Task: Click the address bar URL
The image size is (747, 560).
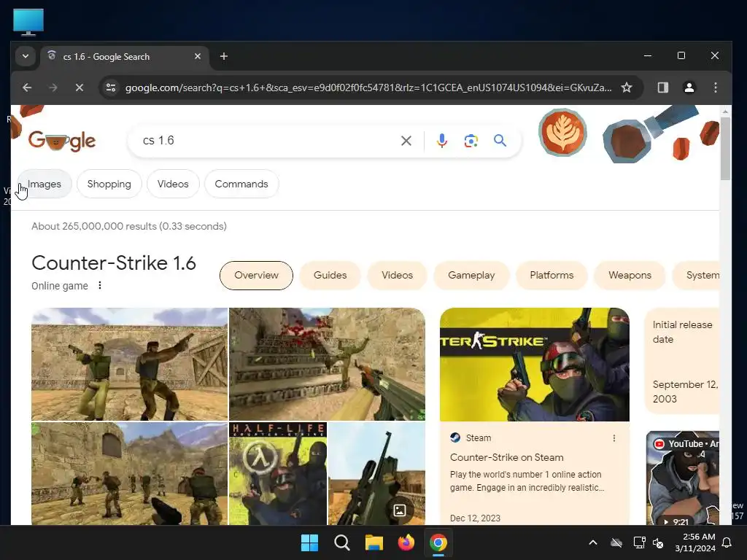Action: [368, 87]
